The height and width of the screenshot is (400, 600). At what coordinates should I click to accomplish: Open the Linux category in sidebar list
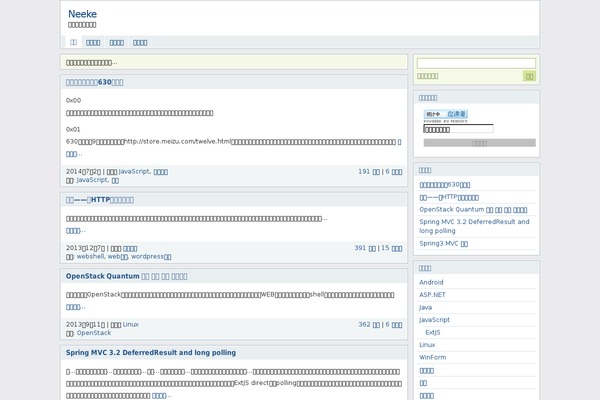427,345
